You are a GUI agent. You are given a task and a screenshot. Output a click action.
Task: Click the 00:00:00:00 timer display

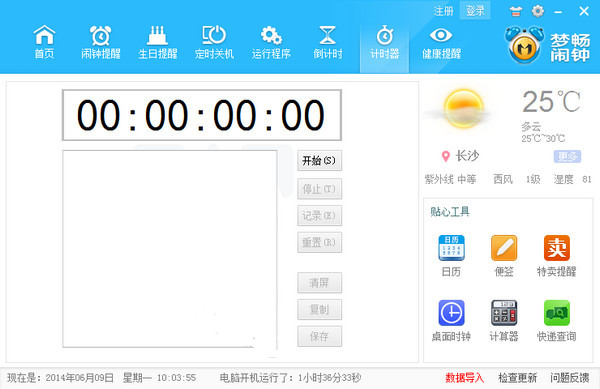[202, 115]
